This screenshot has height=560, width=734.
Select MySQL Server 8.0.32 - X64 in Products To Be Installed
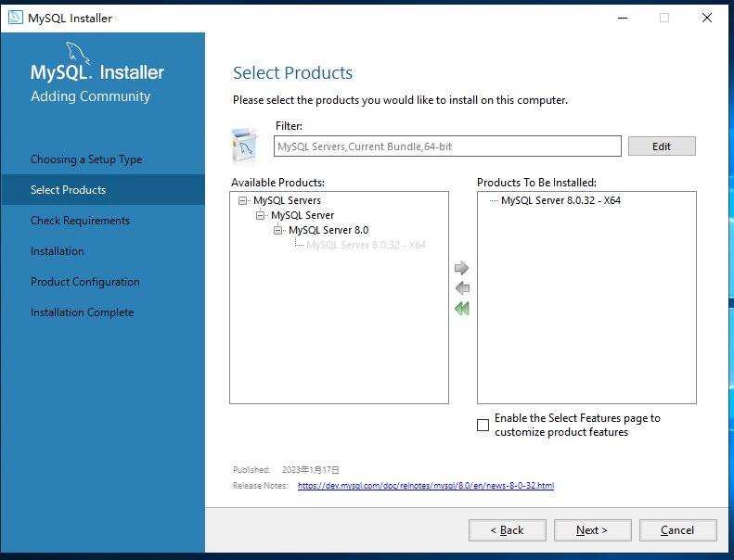pyautogui.click(x=560, y=200)
